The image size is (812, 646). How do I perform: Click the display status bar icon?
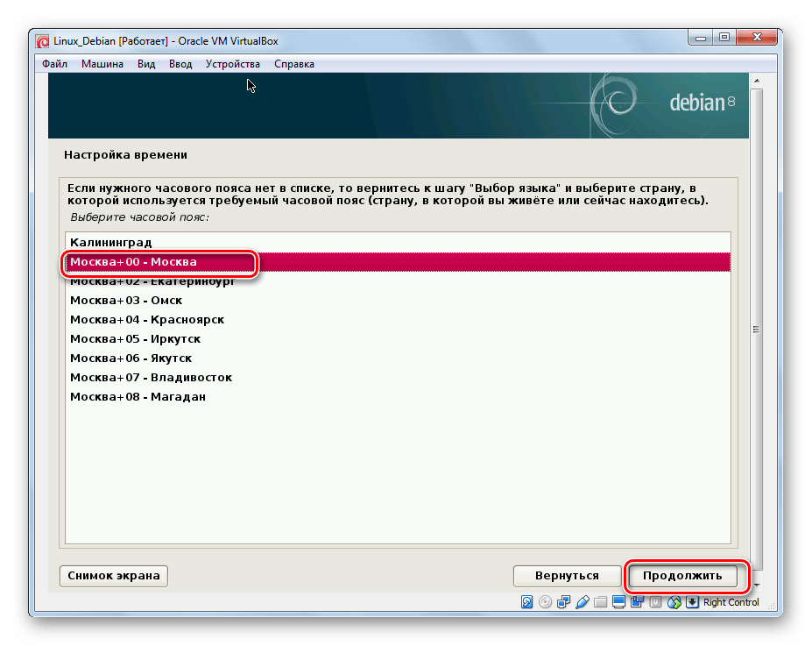pos(618,602)
